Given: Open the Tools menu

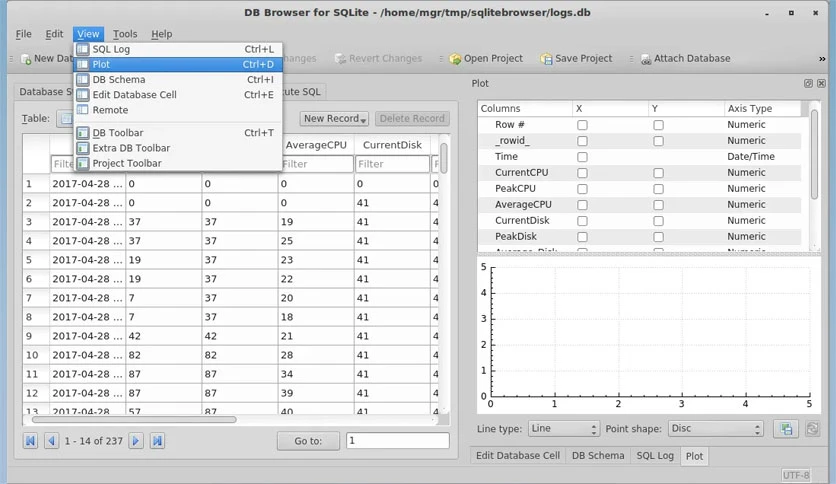Looking at the screenshot, I should pyautogui.click(x=125, y=34).
